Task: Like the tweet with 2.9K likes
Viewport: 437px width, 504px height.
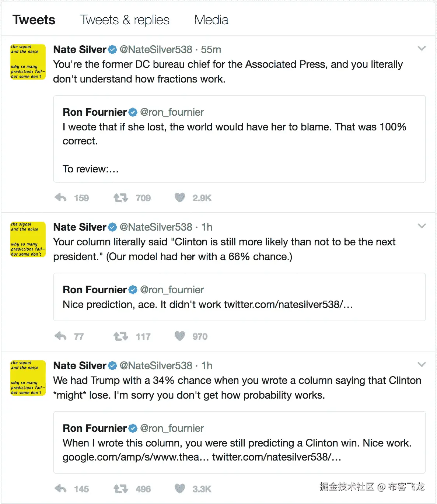Action: point(180,198)
